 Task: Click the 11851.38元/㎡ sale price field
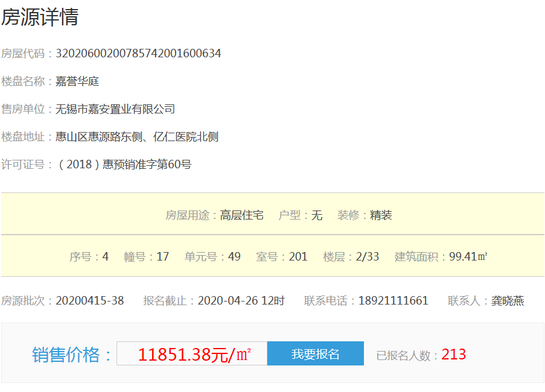pyautogui.click(x=192, y=354)
